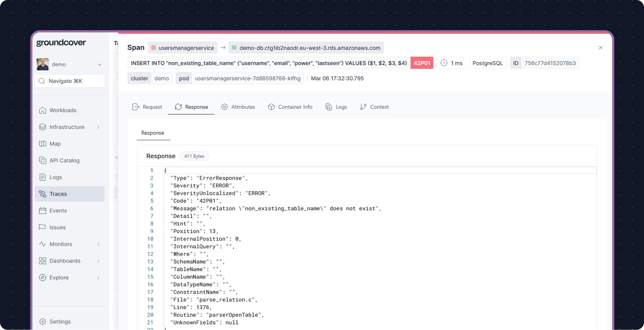The height and width of the screenshot is (330, 644).
Task: Open the Container Info tab
Action: point(290,107)
